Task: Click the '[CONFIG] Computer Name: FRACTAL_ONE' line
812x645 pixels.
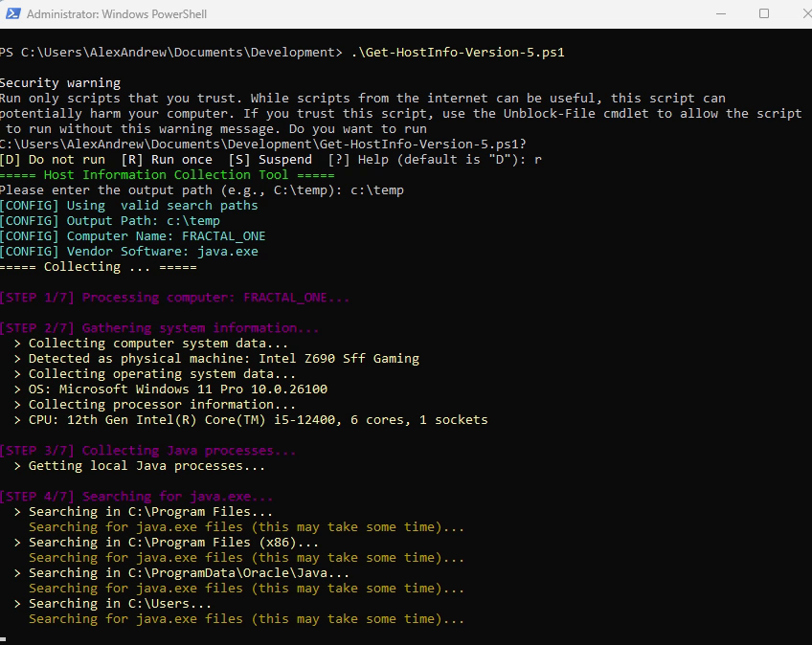Action: coord(132,236)
